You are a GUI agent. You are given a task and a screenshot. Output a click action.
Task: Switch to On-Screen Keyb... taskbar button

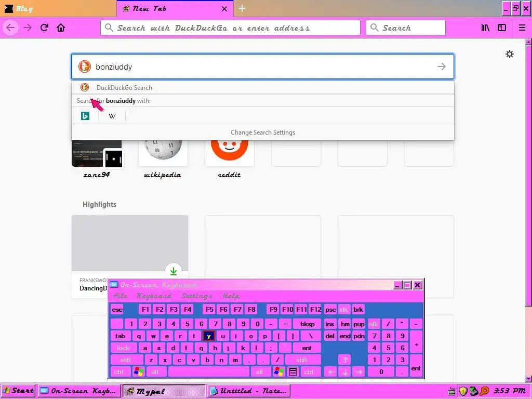(x=78, y=391)
